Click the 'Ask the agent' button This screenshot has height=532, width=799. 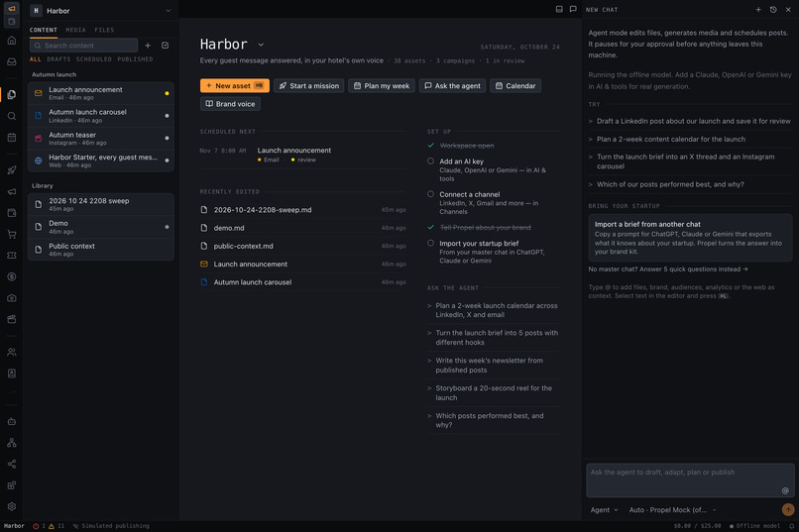(x=452, y=85)
